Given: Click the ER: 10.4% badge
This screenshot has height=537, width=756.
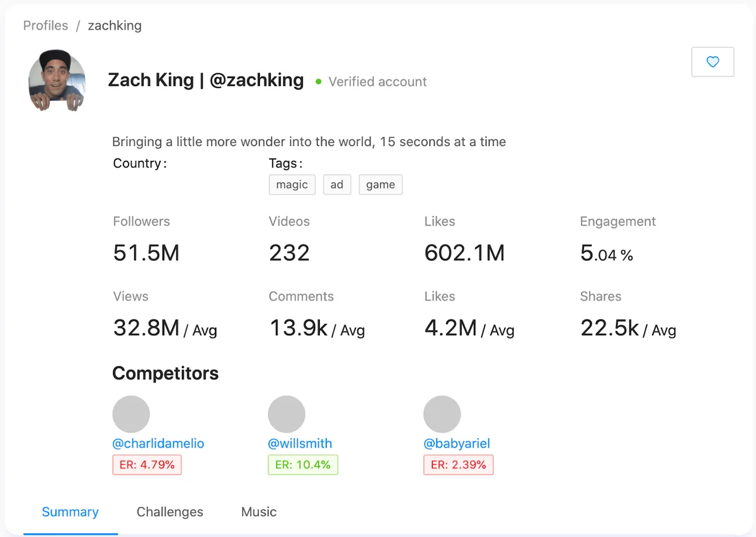Looking at the screenshot, I should tap(303, 465).
